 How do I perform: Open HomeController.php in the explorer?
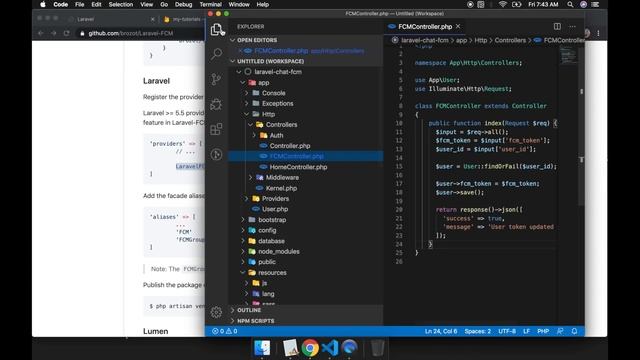coord(298,167)
